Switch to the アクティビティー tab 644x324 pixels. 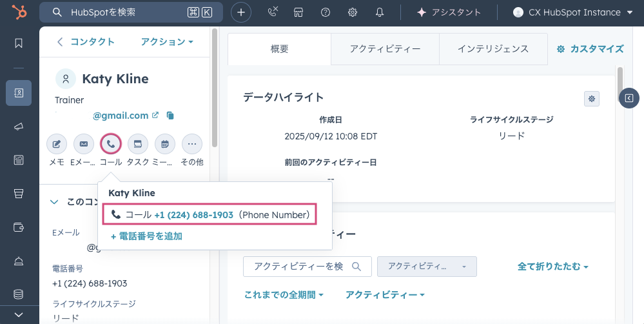point(385,49)
